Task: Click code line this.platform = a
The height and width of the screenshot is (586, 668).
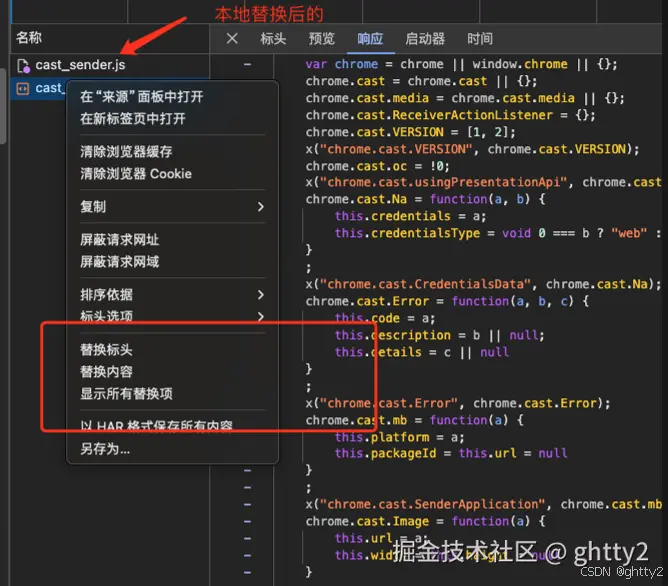Action: [x=399, y=437]
